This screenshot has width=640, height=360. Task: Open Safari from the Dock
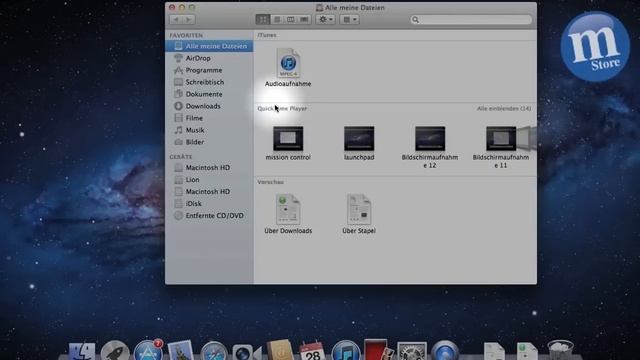click(213, 351)
